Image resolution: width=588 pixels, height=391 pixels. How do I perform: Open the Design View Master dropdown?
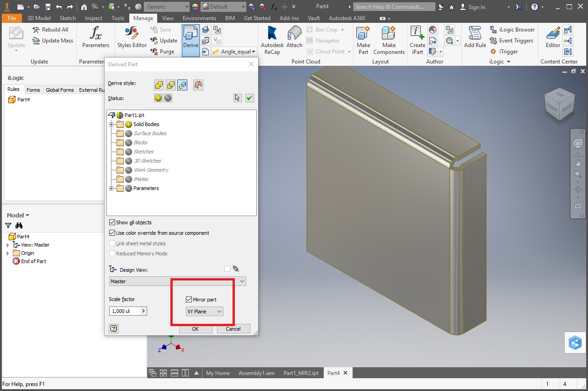177,281
